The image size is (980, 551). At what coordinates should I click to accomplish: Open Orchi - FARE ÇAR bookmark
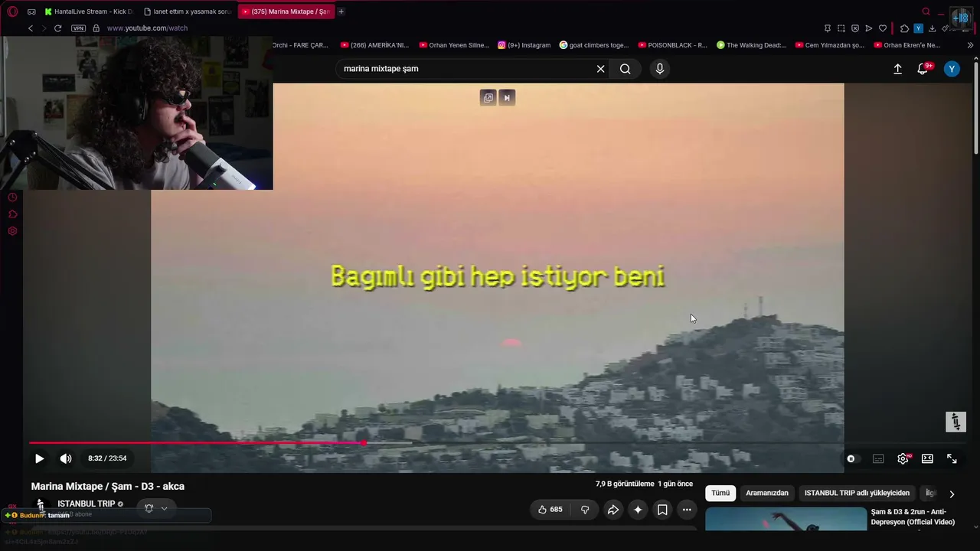pyautogui.click(x=300, y=45)
